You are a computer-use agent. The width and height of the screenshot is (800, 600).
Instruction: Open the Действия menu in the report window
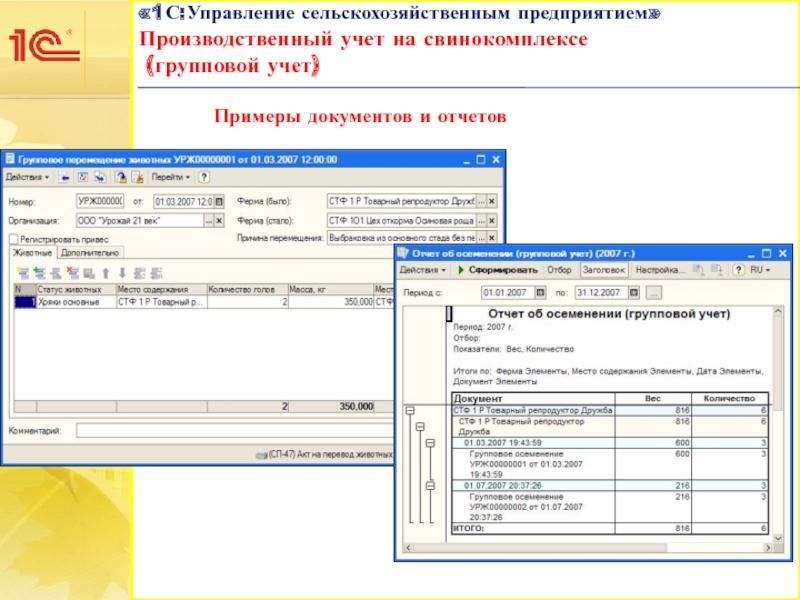tap(422, 270)
